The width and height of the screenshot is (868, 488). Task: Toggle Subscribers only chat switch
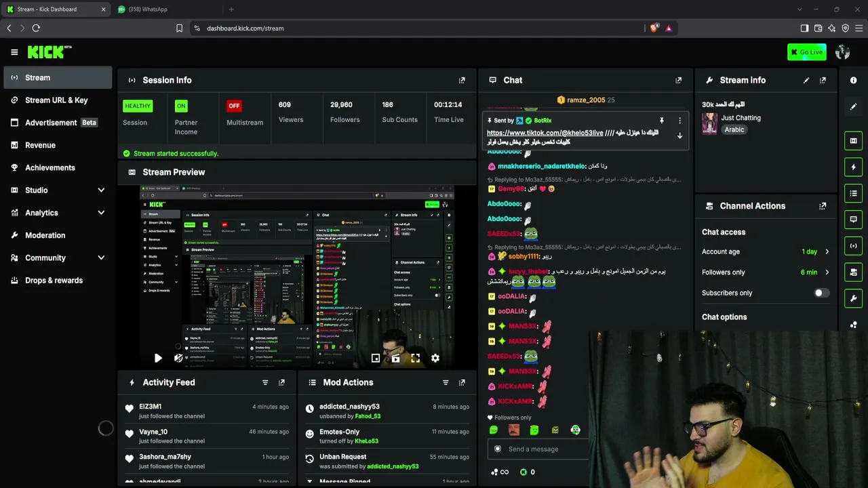pyautogui.click(x=821, y=293)
